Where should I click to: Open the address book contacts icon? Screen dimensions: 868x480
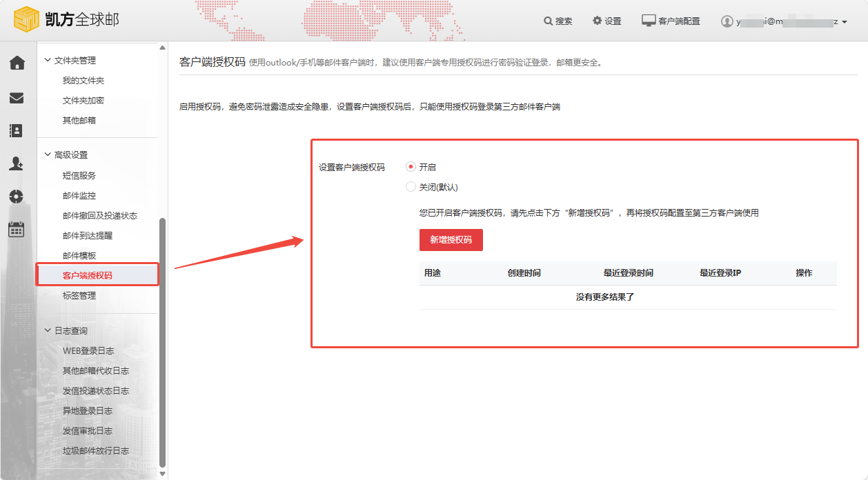pos(17,130)
